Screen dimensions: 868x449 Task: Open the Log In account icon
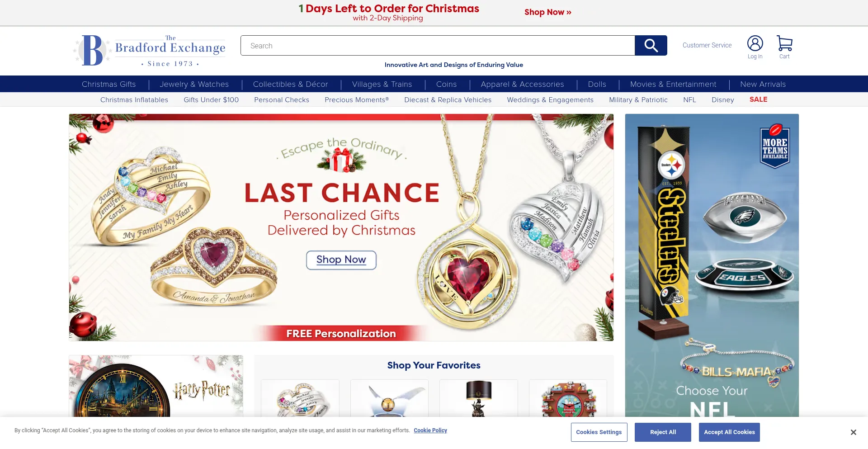coord(755,47)
